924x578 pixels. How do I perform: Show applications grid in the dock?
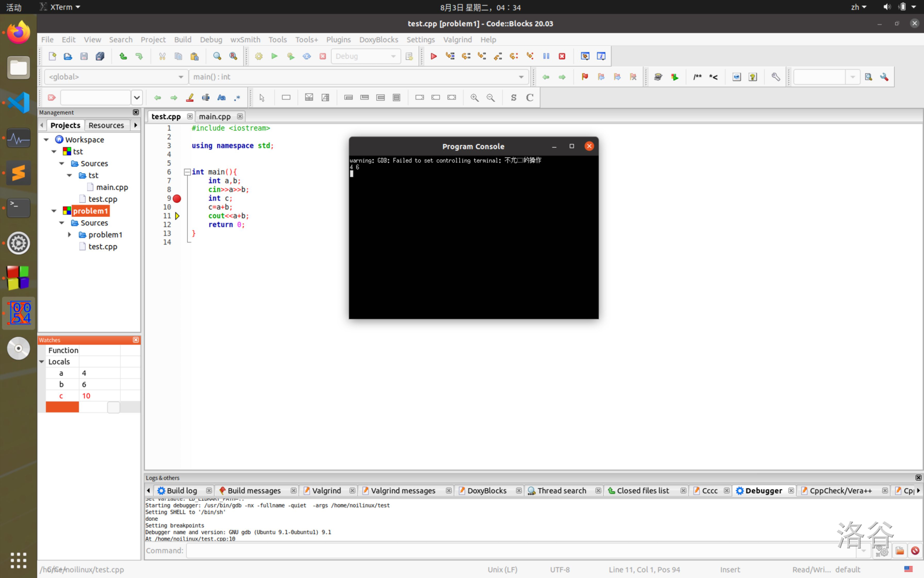(19, 560)
